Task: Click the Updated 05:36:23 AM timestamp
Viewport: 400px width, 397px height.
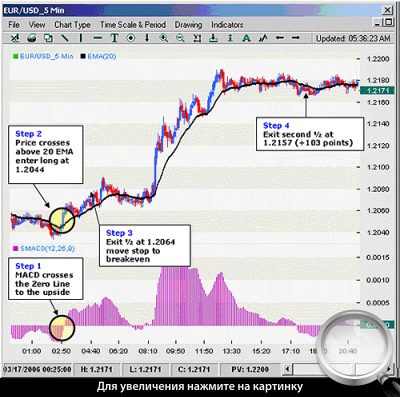Action: coord(353,38)
